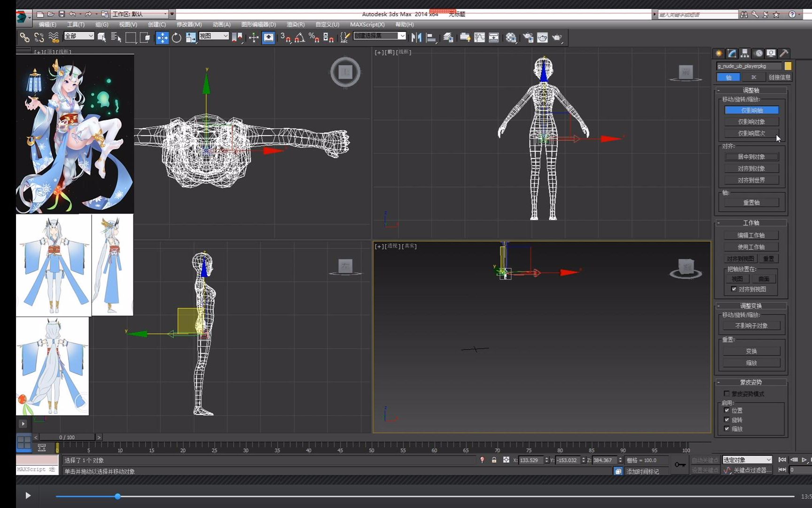Choose the Rectangular Selection Region tool
The width and height of the screenshot is (812, 508).
[131, 38]
